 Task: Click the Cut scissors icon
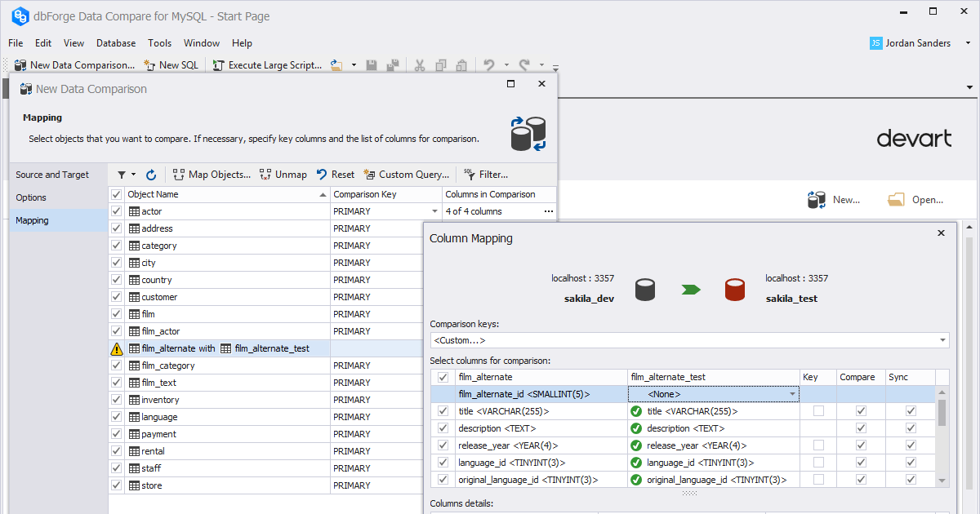tap(419, 65)
